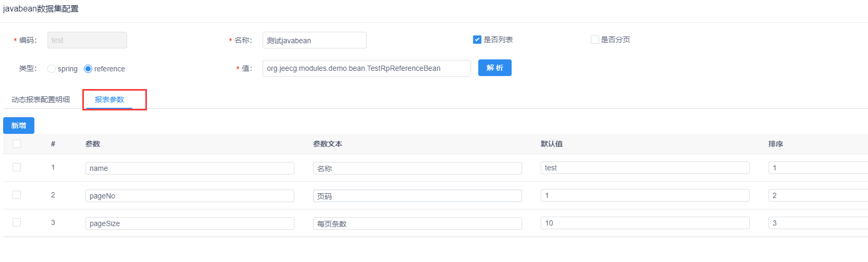Image resolution: width=868 pixels, height=262 pixels.
Task: Click the 编码 label
Action: (x=28, y=40)
